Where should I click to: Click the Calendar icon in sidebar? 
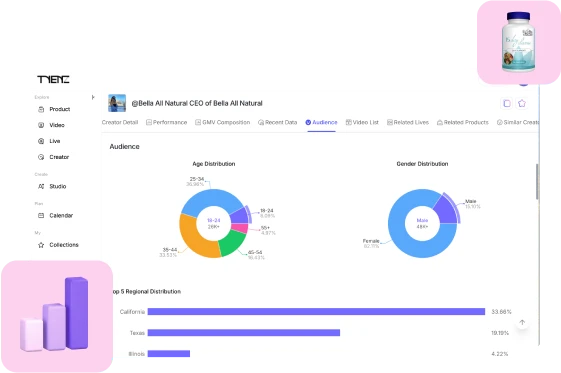pos(41,216)
